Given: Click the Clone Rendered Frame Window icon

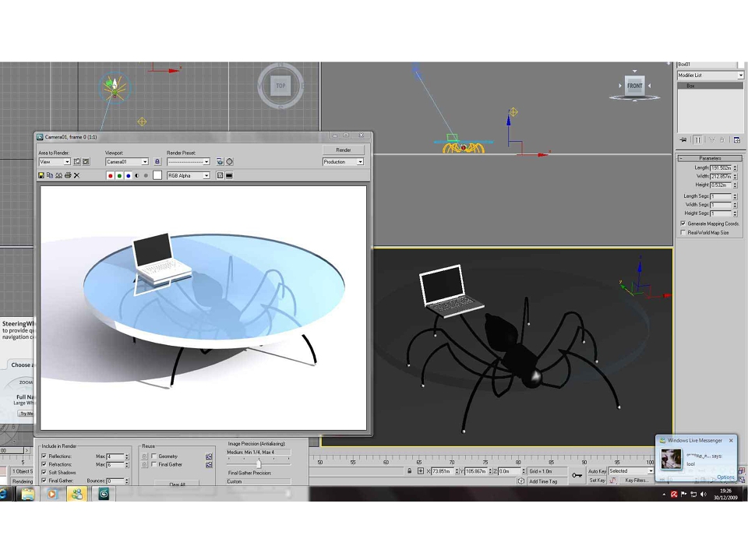Looking at the screenshot, I should (x=58, y=175).
